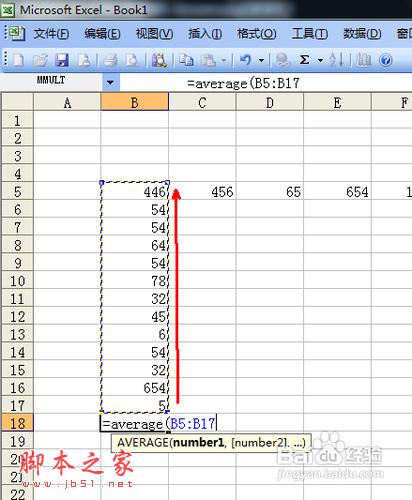
Task: Click the Chart Wizard icon
Action: click(363, 60)
